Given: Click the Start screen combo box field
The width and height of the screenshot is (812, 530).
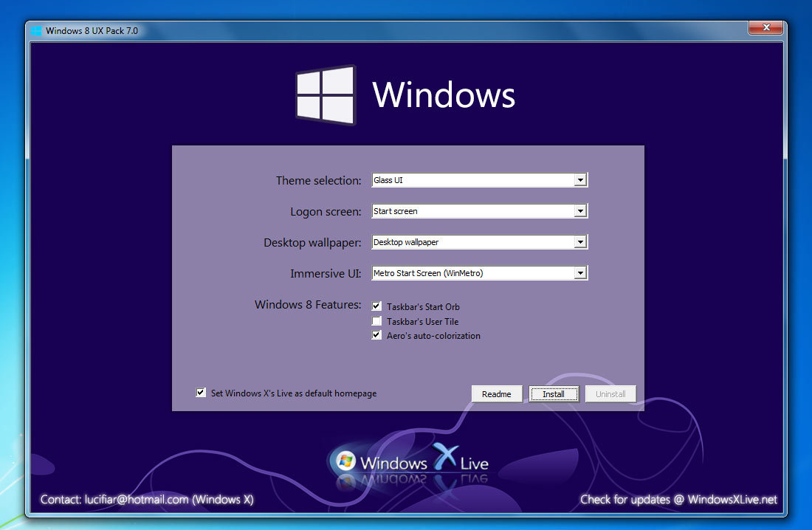Looking at the screenshot, I should click(x=480, y=211).
